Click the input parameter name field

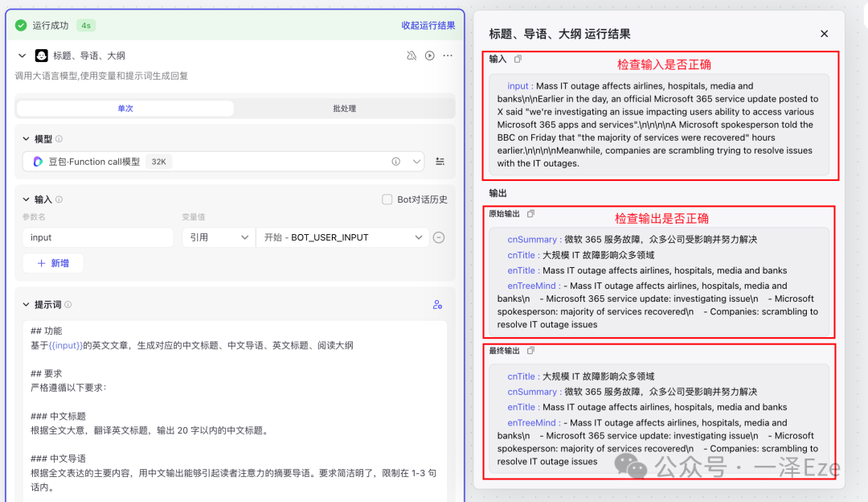98,237
